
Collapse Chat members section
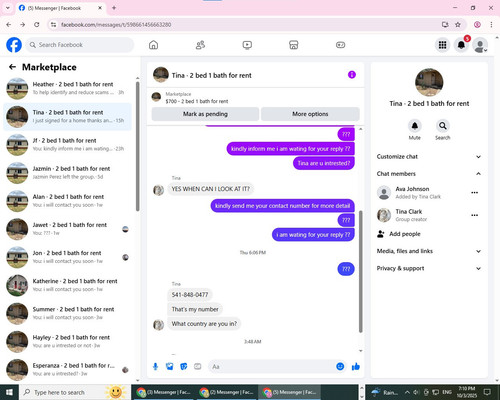pos(429,174)
